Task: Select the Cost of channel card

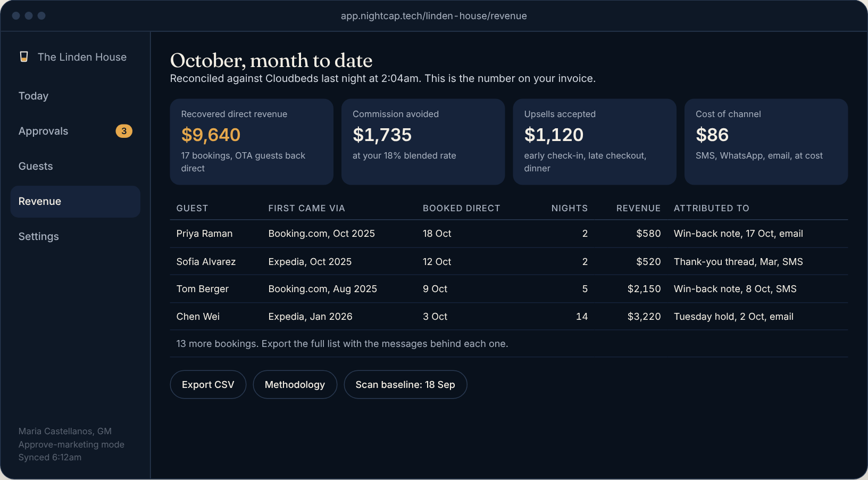Action: 766,142
